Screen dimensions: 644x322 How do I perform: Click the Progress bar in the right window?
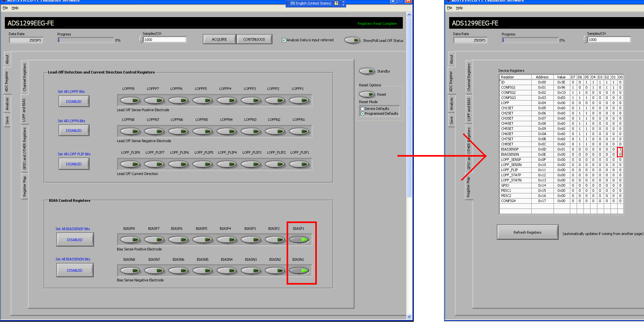[x=530, y=40]
